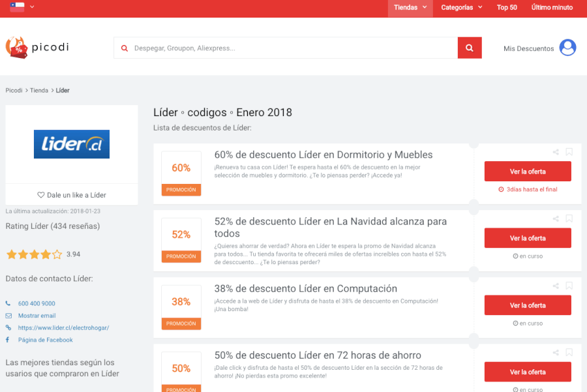Screen dimensions: 587x392
Task: Click Ver la oferta for 38% Computación
Action: (x=528, y=305)
